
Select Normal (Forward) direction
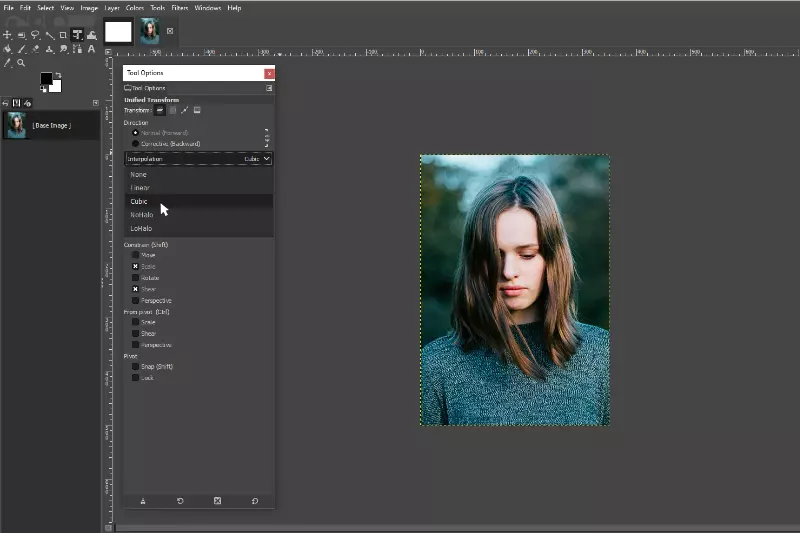click(160, 133)
